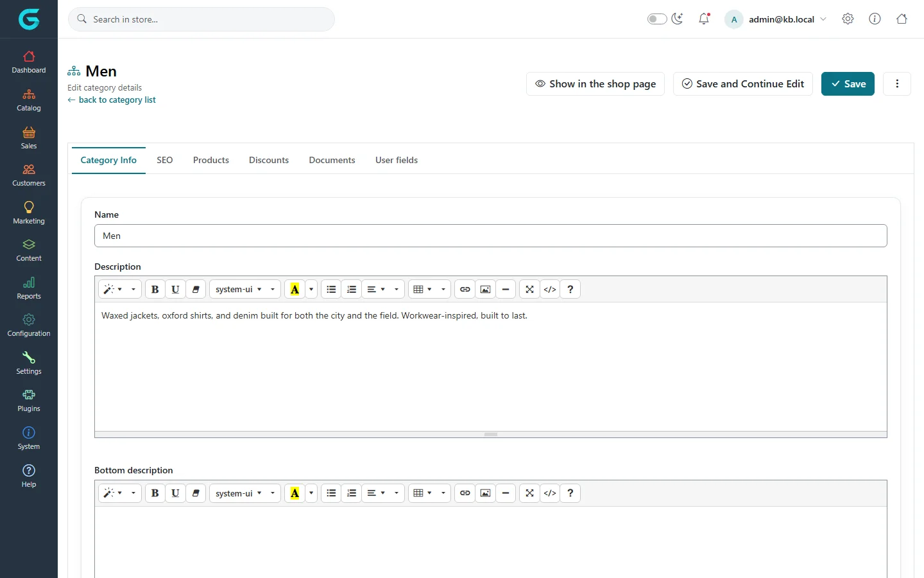Switch to the User fields tab

click(x=397, y=160)
